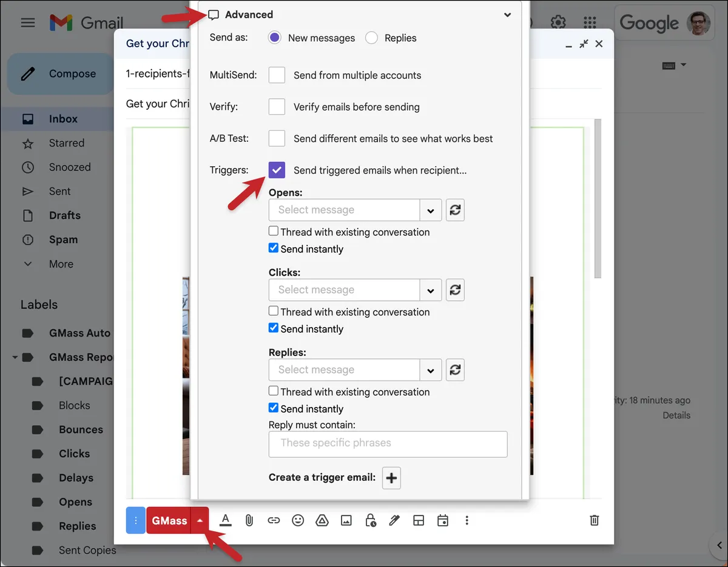The image size is (728, 567).
Task: Insert a photo into the email
Action: (346, 520)
